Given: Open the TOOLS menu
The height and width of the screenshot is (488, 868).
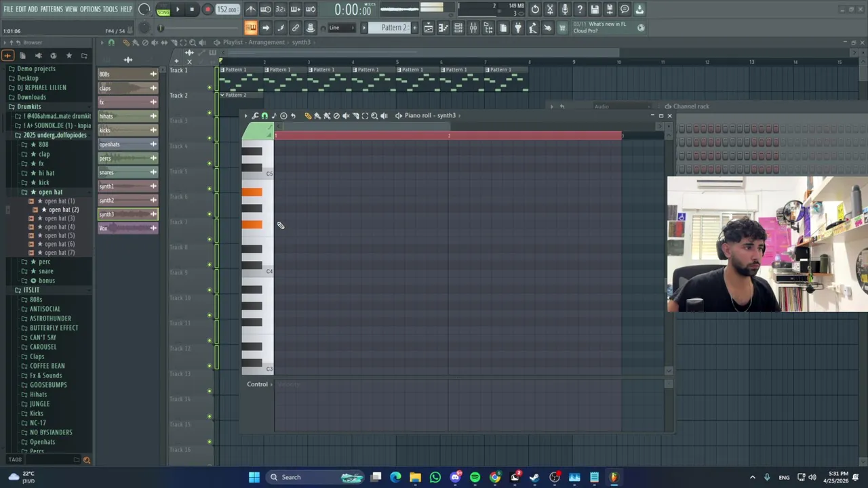Looking at the screenshot, I should (x=111, y=9).
